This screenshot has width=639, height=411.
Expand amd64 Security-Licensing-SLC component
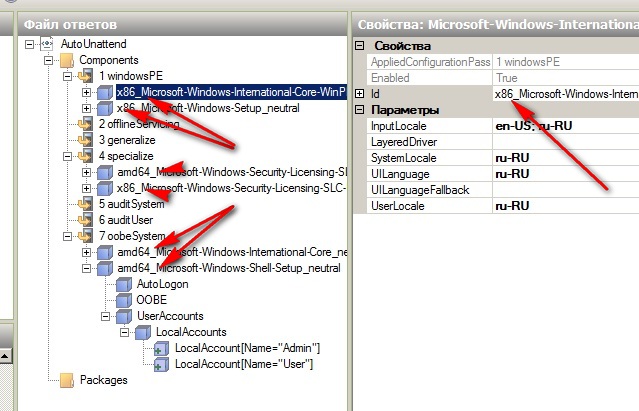tap(86, 172)
